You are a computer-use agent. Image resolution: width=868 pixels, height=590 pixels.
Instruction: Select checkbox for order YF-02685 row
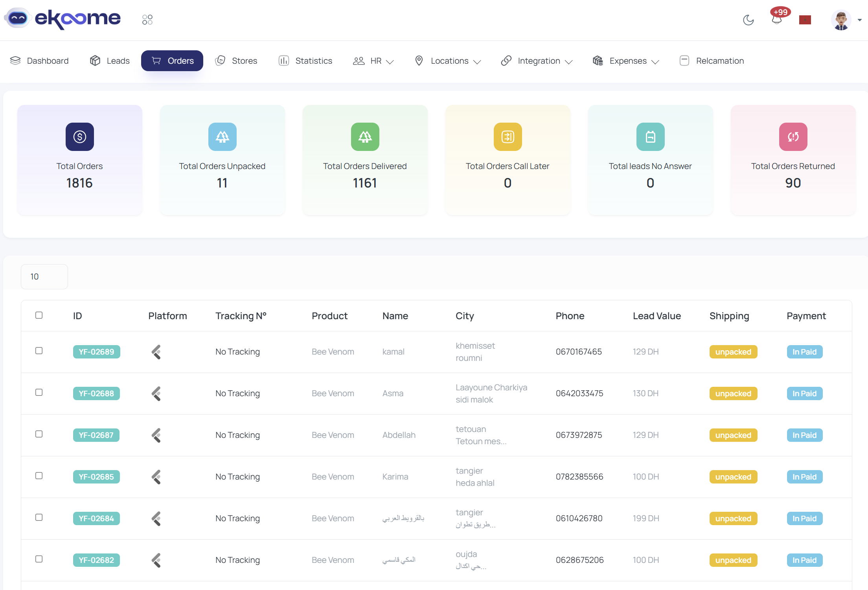pyautogui.click(x=39, y=476)
